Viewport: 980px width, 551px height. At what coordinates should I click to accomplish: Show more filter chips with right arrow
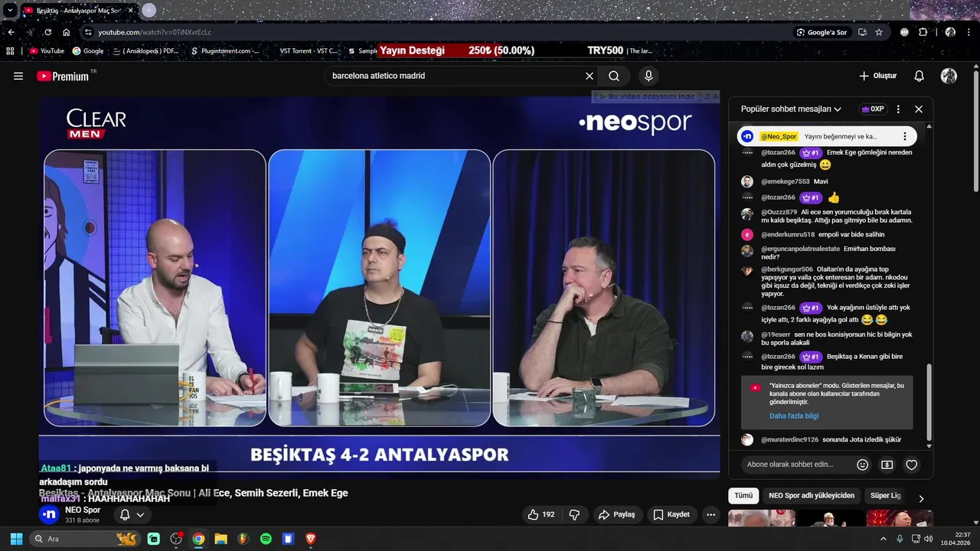pos(921,498)
